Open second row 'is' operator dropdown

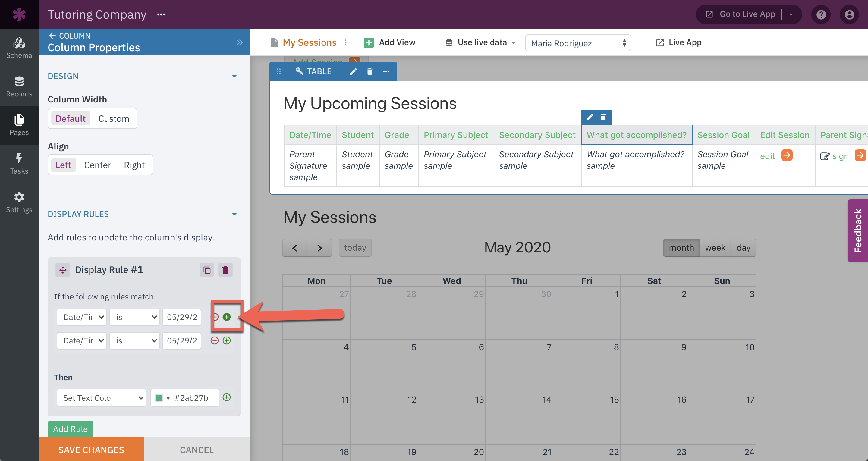pyautogui.click(x=134, y=341)
